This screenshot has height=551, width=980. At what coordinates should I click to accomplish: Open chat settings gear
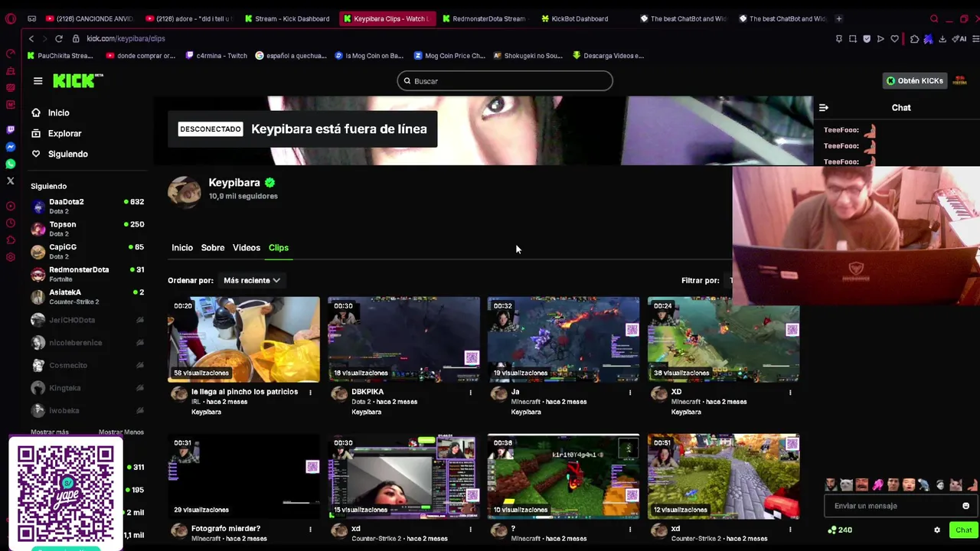point(936,530)
